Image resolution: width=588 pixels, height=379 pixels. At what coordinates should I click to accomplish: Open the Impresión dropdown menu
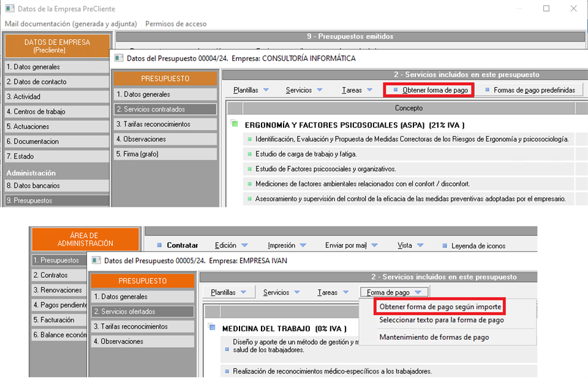287,245
